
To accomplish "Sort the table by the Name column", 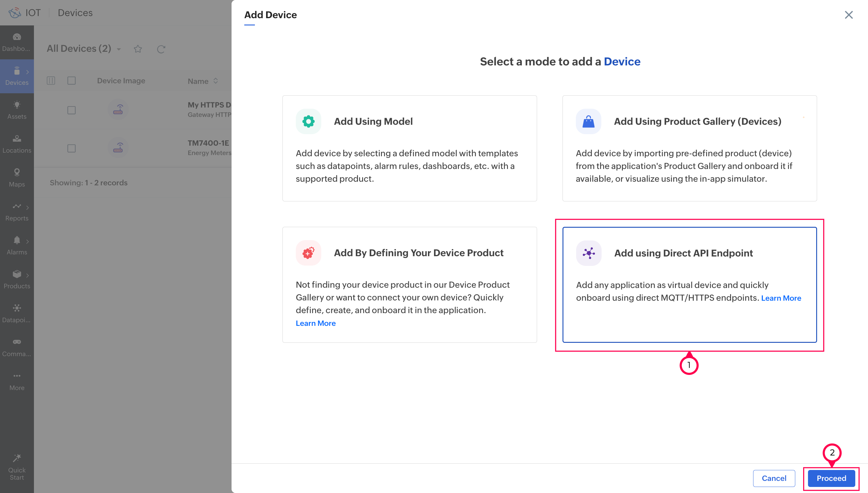I will click(215, 81).
